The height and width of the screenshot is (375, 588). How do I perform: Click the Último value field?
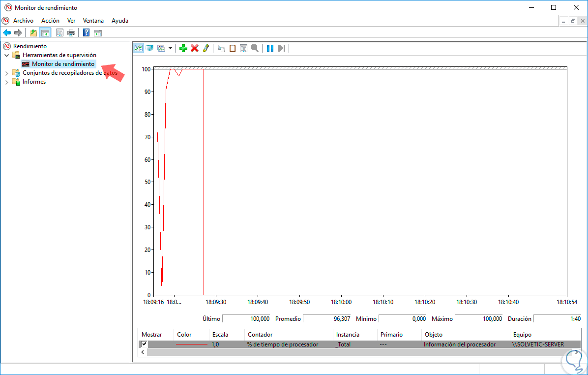coord(246,319)
